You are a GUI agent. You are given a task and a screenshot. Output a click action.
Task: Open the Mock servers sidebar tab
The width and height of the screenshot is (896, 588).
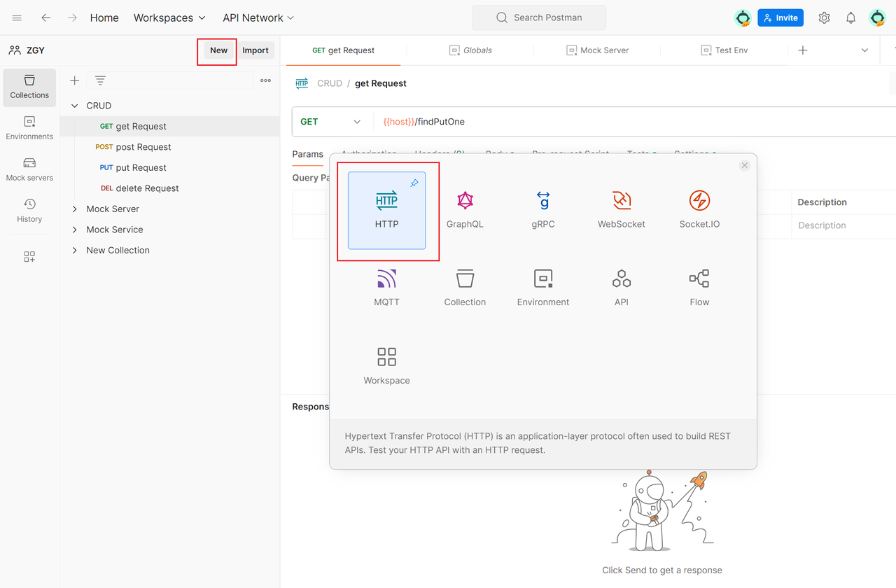click(29, 169)
